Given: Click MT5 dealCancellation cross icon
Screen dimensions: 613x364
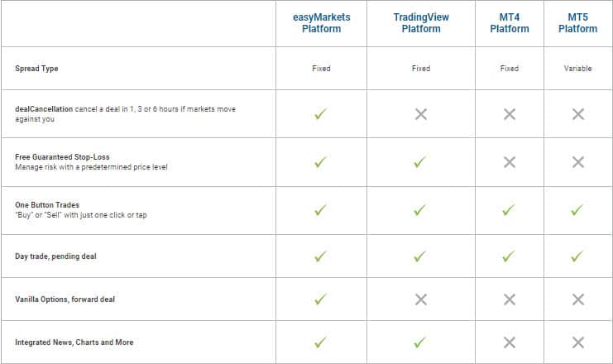Looking at the screenshot, I should coord(577,114).
